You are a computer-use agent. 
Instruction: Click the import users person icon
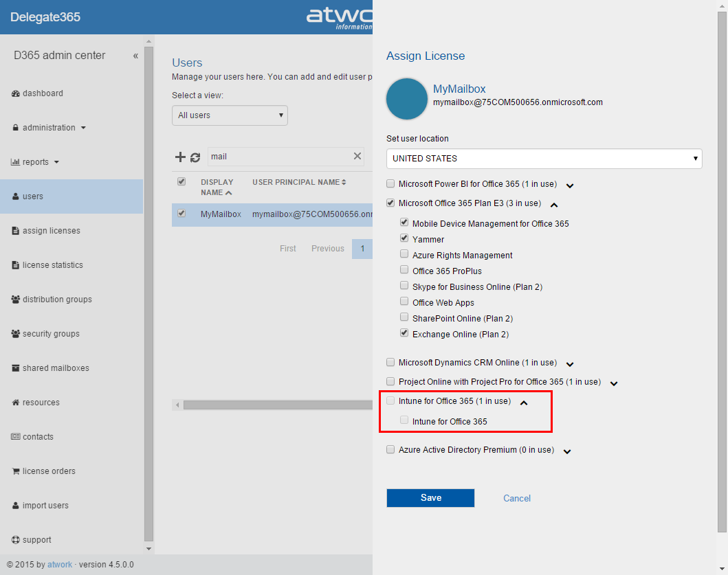pyautogui.click(x=15, y=506)
